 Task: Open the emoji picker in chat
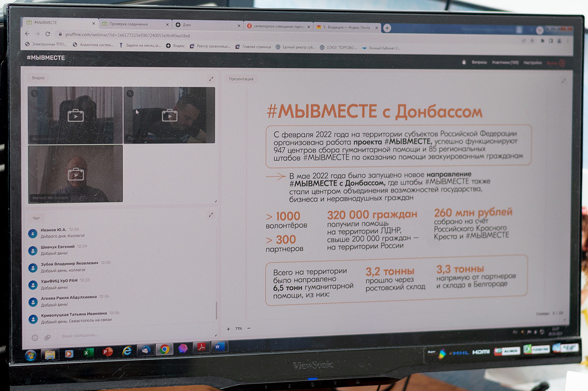(35, 338)
